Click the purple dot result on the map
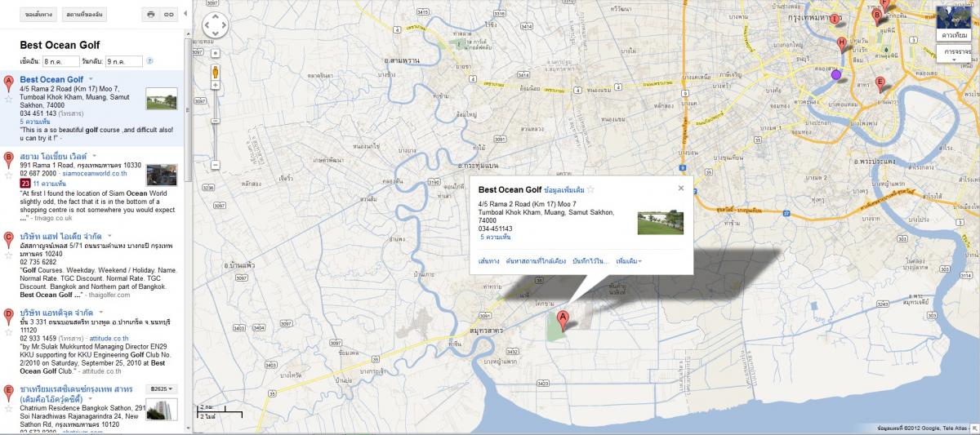The image size is (980, 435). [836, 75]
